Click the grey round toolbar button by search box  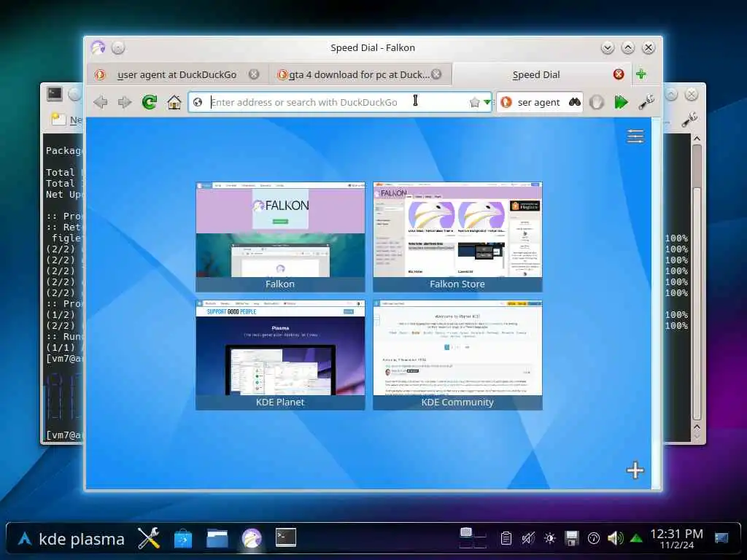tap(597, 102)
